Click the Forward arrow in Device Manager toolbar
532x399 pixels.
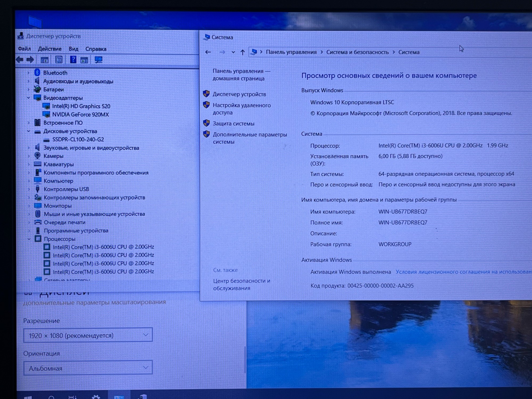tap(30, 60)
